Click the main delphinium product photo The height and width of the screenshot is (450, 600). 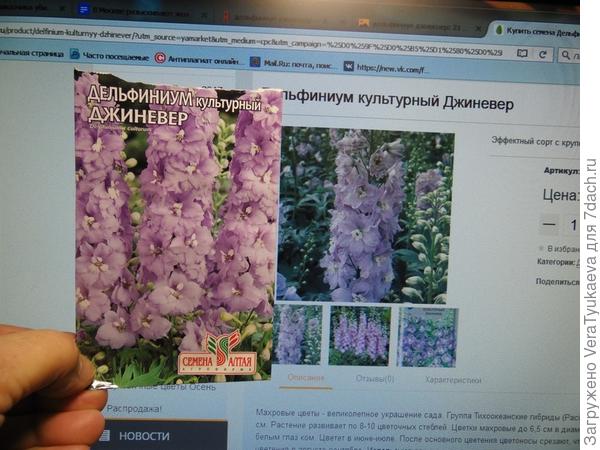(x=364, y=216)
